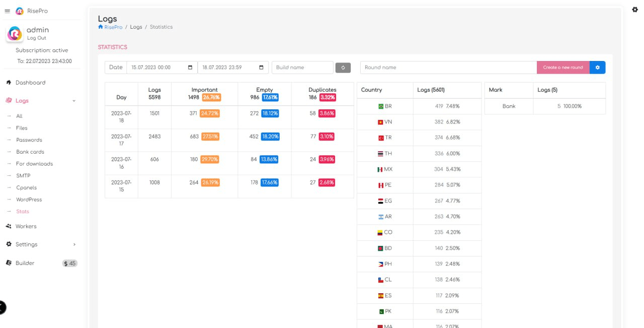Open the Workers menu item
Image resolution: width=644 pixels, height=328 pixels.
pyautogui.click(x=26, y=226)
